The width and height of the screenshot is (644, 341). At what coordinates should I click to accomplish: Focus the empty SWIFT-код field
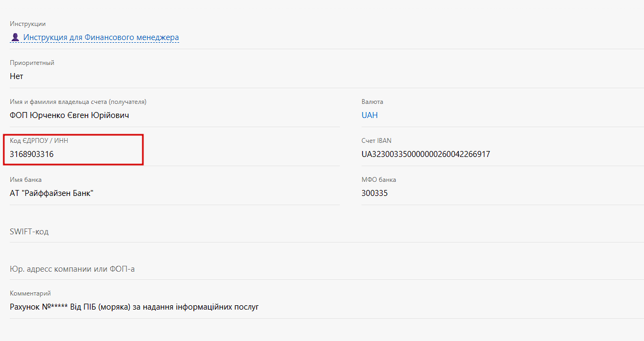[327, 232]
